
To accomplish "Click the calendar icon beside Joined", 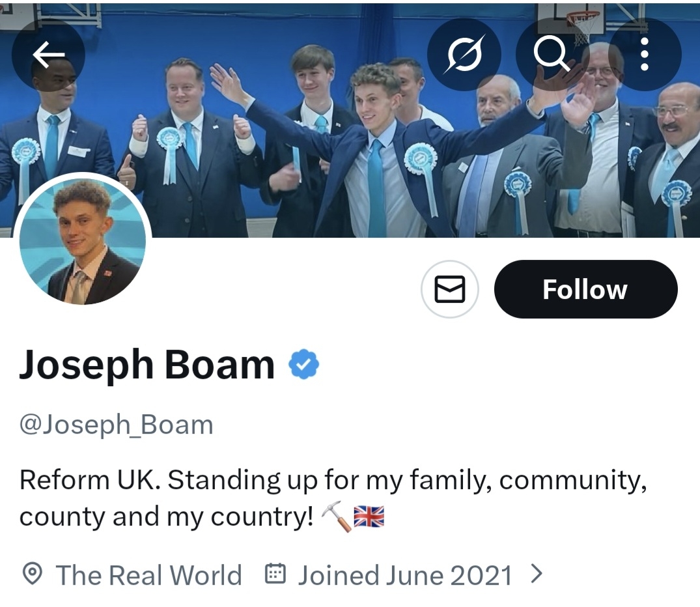I will [x=276, y=574].
